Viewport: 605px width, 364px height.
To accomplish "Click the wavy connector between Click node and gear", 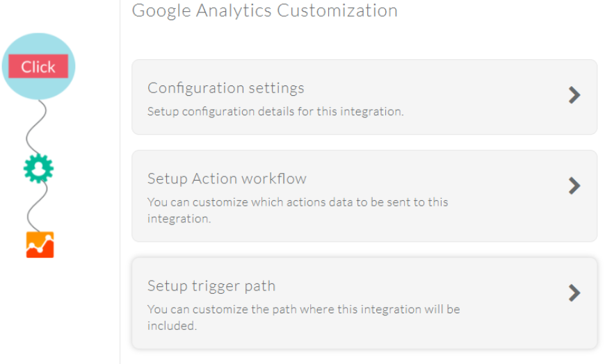I will (x=36, y=127).
